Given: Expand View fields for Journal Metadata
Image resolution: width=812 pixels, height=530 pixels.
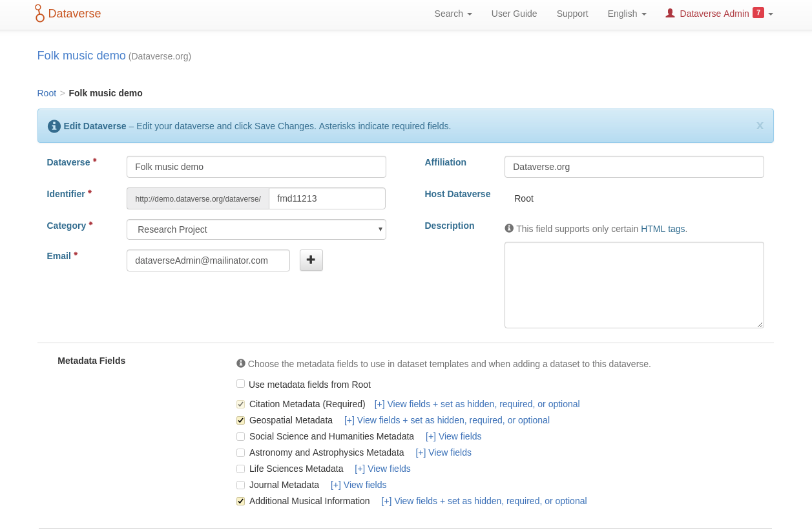Looking at the screenshot, I should [359, 485].
